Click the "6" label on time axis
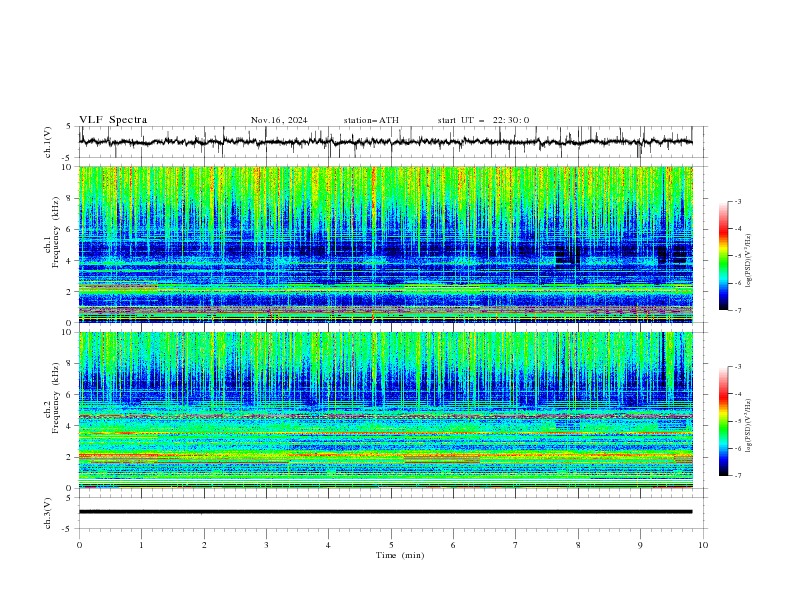 point(453,545)
